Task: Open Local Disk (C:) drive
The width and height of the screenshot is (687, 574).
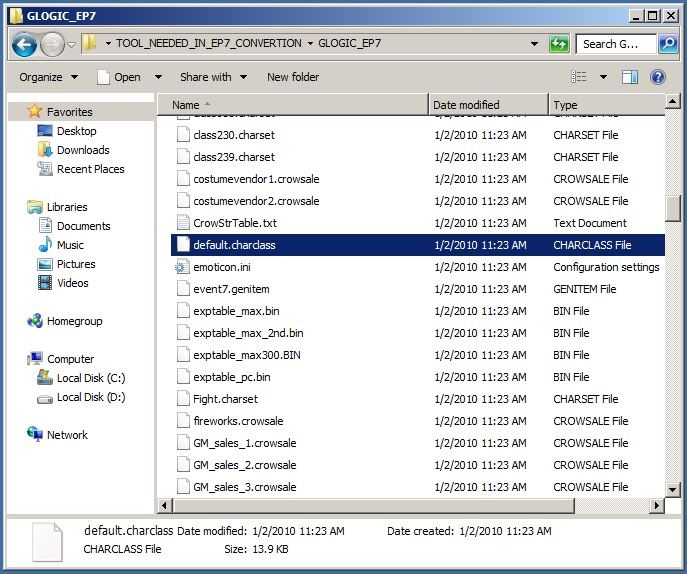Action: [x=90, y=378]
